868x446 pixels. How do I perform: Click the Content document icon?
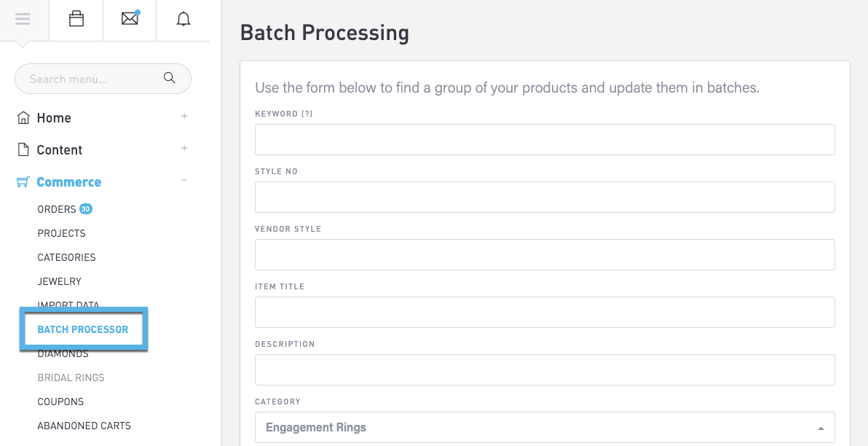click(x=23, y=149)
